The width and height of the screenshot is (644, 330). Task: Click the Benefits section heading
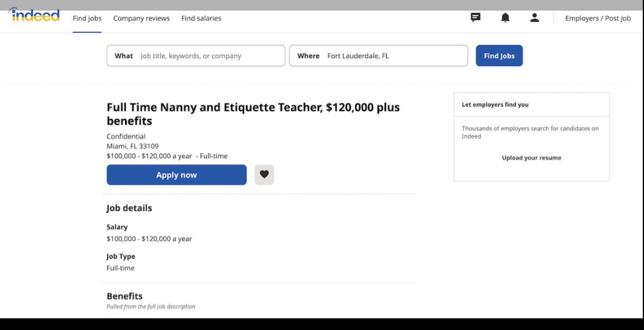click(x=124, y=296)
